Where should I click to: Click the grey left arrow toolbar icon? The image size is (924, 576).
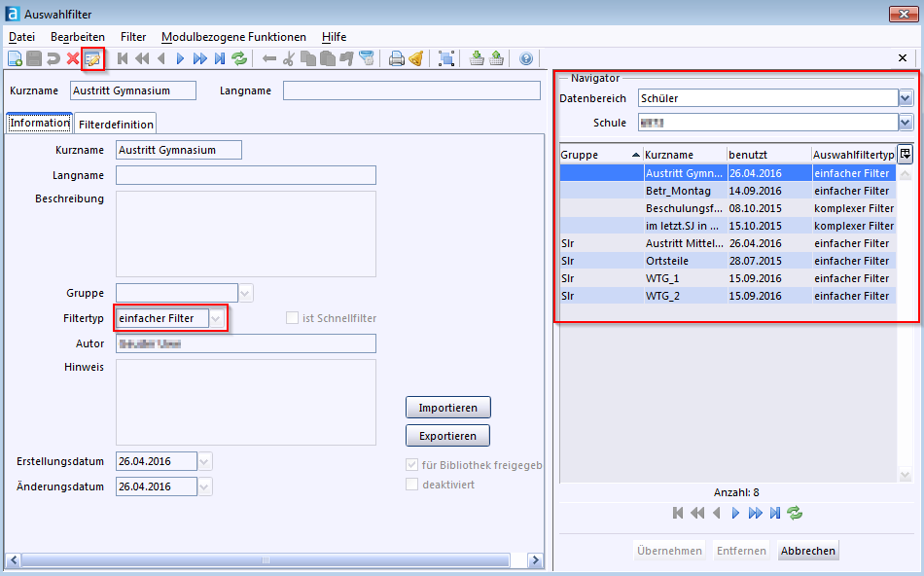pyautogui.click(x=269, y=58)
